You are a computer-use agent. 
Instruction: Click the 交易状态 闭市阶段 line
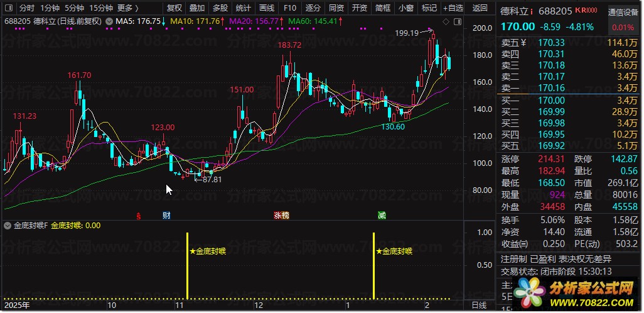tap(556, 272)
